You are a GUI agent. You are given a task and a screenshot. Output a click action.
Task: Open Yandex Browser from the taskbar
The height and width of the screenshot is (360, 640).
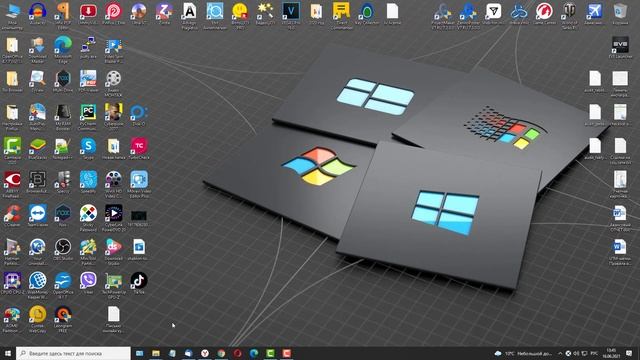click(205, 353)
